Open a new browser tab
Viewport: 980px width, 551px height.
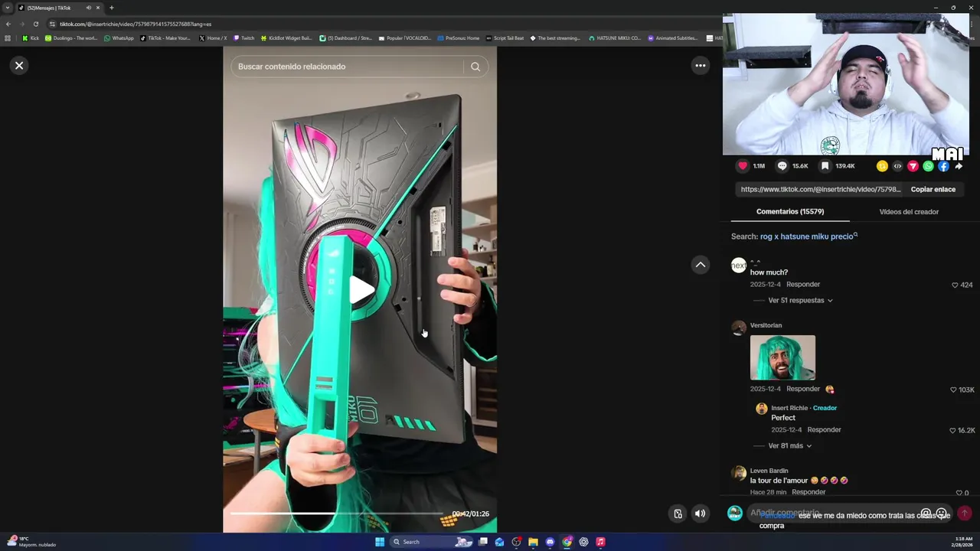(111, 8)
